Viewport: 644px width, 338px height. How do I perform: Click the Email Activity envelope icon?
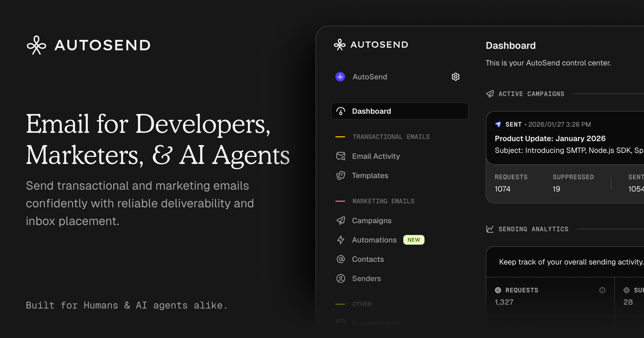[x=340, y=156]
